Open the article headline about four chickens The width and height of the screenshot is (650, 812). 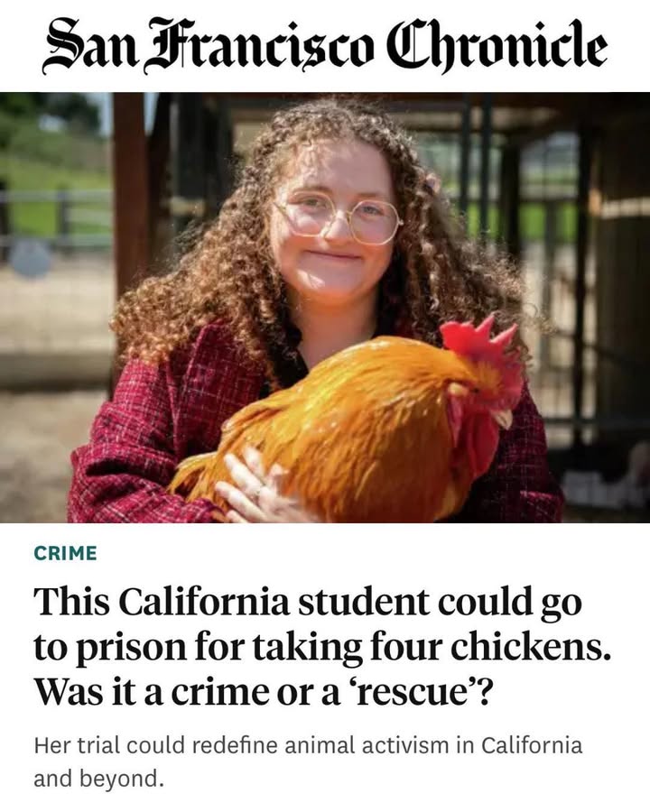point(322,647)
